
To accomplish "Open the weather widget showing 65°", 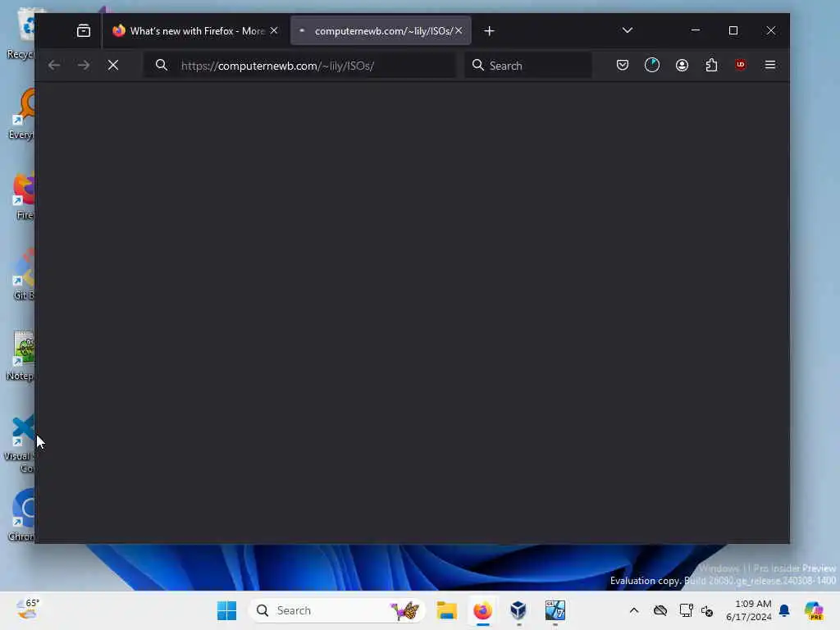I will (28, 609).
